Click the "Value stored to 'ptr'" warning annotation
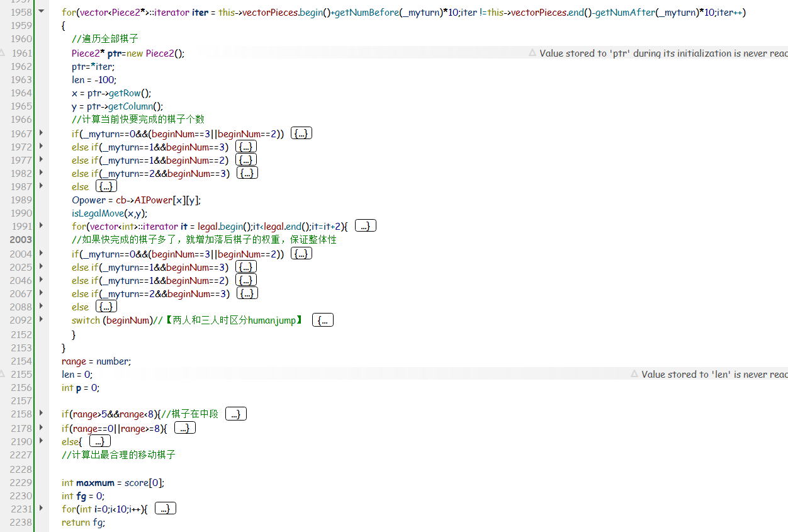 click(x=663, y=54)
